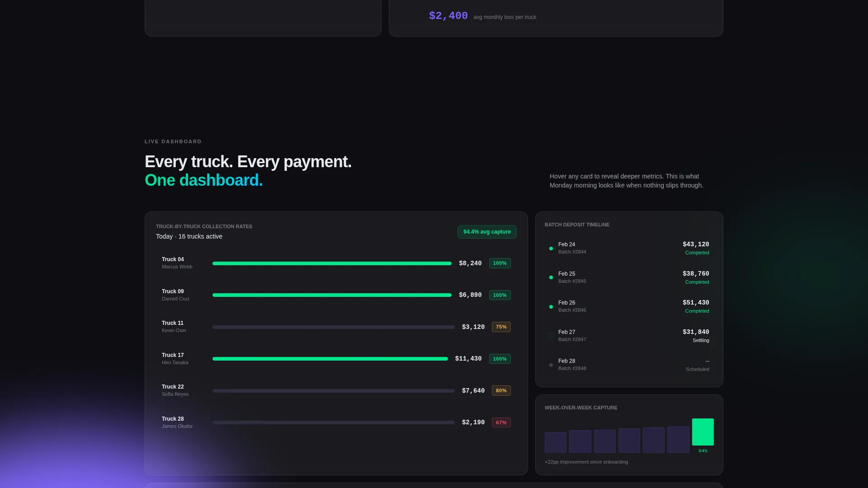868x488 pixels.
Task: Click the 80% badge on Truck 22
Action: [501, 390]
